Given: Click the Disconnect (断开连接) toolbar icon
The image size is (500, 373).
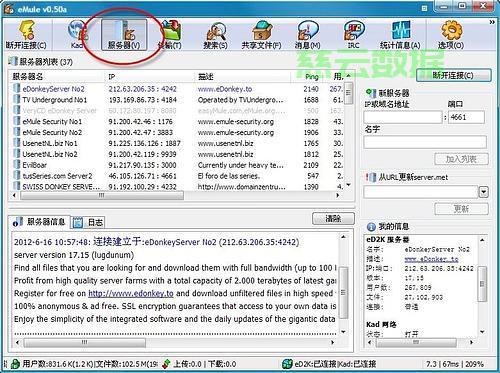Looking at the screenshot, I should tap(26, 35).
